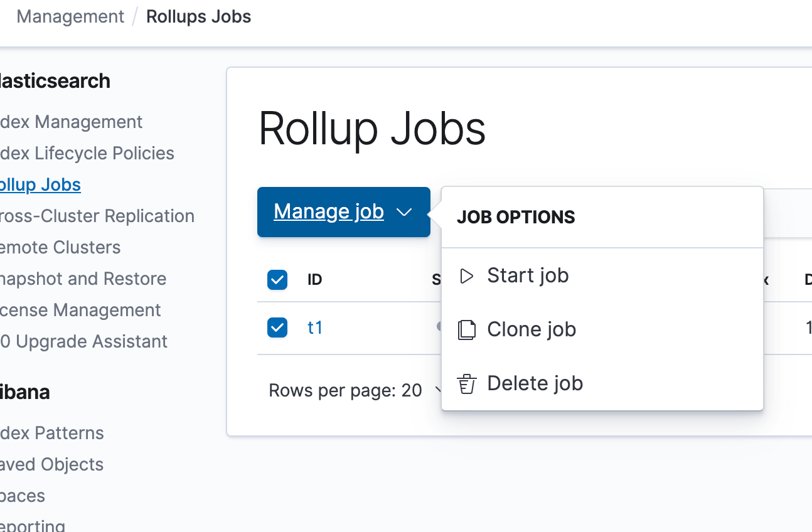Screen dimensions: 812x532
Task: Click the Rollups Jobs breadcrumb text
Action: [198, 16]
